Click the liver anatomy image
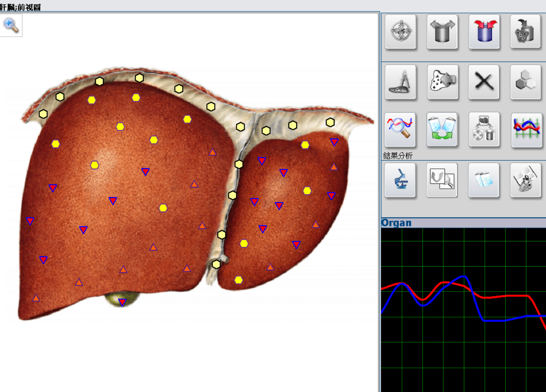Image resolution: width=546 pixels, height=392 pixels. 196,193
